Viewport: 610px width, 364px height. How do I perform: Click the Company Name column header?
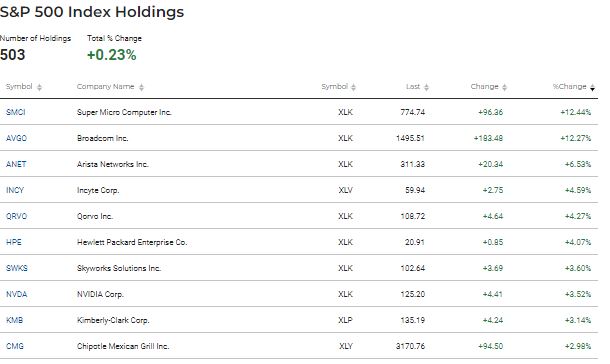105,87
